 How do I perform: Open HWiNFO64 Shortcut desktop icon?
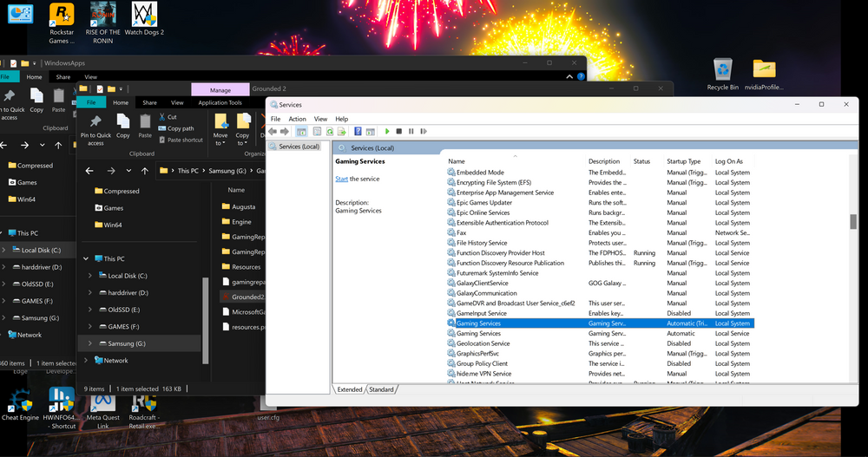tap(60, 408)
